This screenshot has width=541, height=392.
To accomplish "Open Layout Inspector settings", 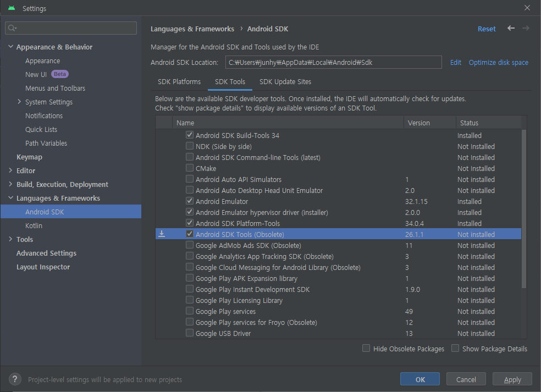I will pos(43,267).
